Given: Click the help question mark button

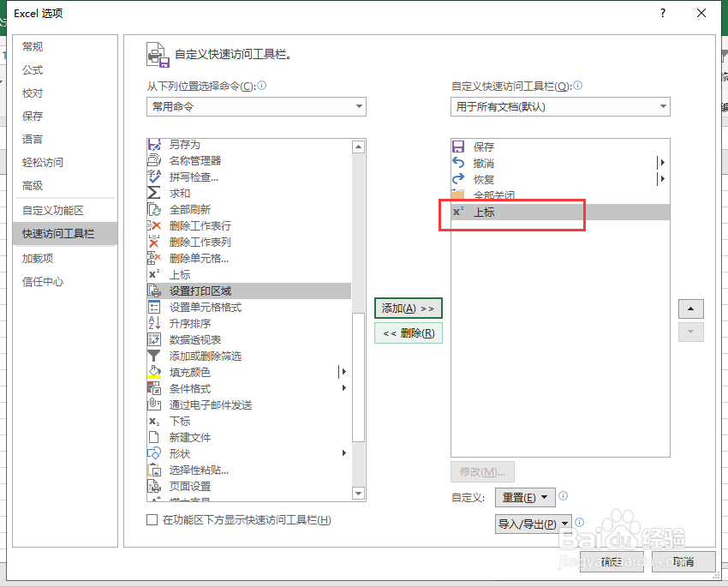Looking at the screenshot, I should (663, 14).
